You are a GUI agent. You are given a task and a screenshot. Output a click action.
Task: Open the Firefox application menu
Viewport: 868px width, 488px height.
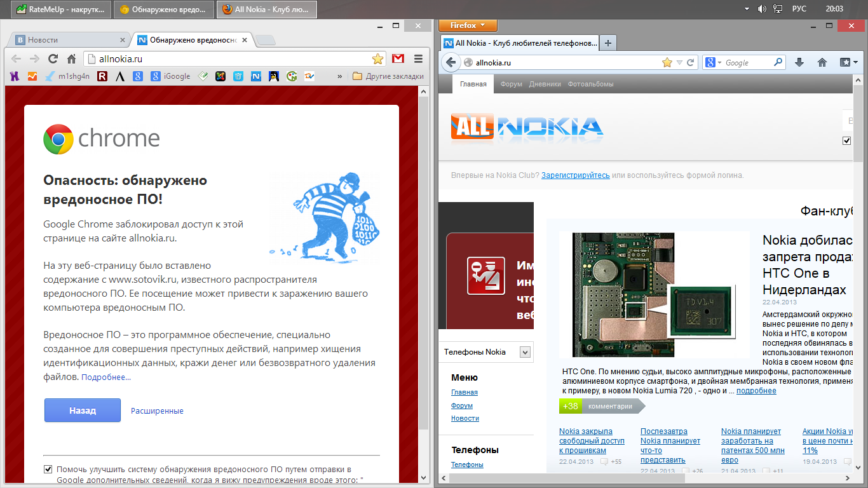click(468, 25)
